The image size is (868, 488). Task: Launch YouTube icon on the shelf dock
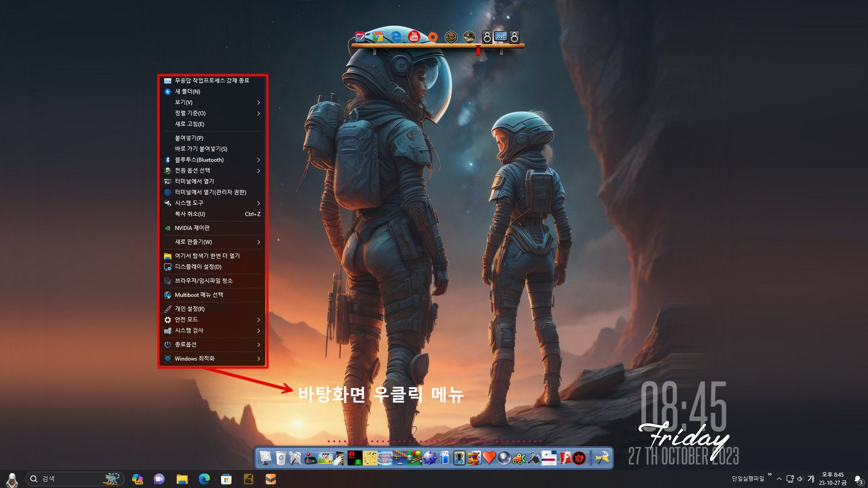click(414, 37)
